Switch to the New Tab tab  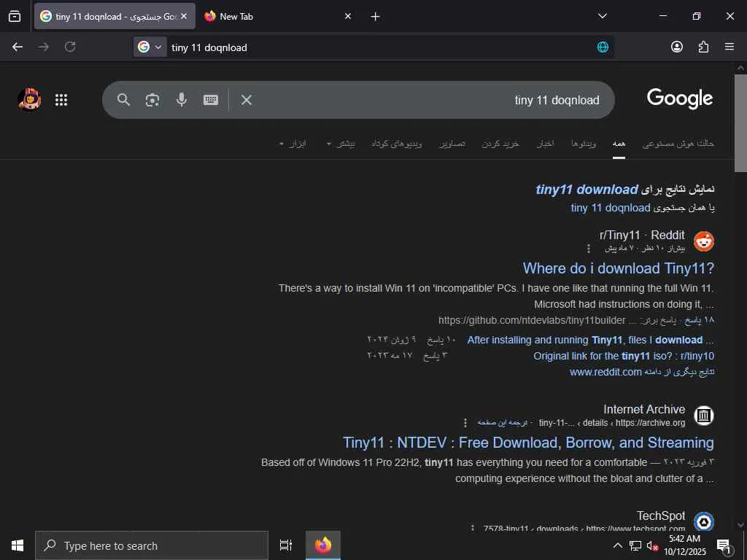(x=277, y=16)
